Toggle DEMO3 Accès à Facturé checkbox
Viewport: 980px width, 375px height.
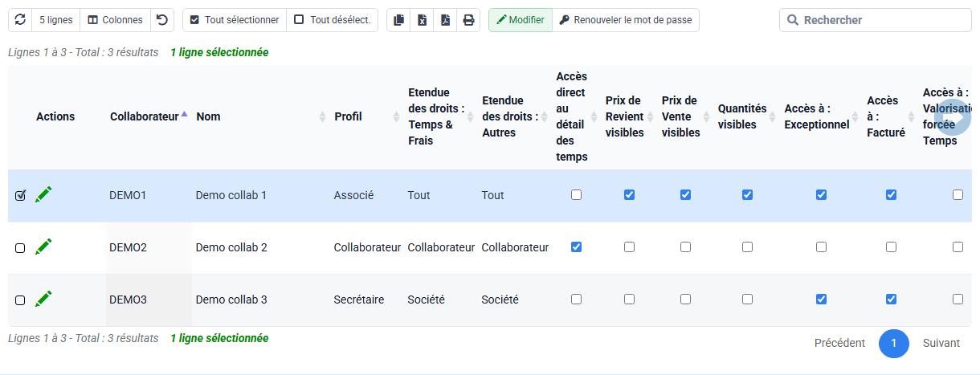(x=891, y=299)
